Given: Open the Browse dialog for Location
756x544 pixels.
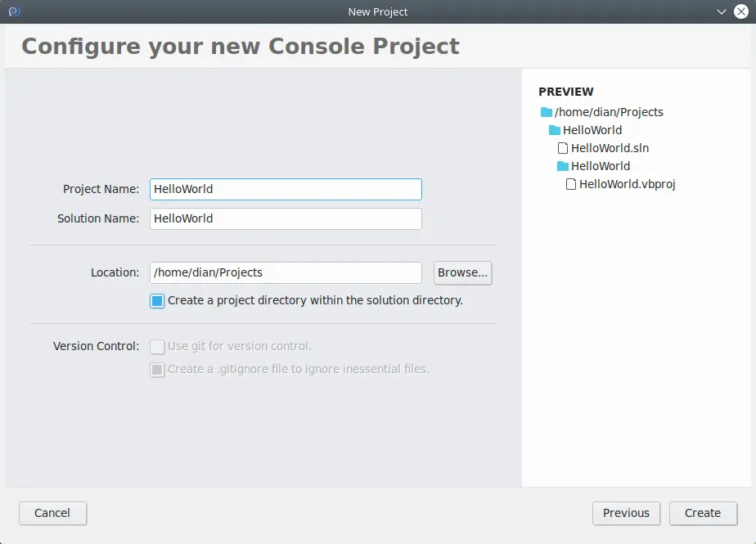Looking at the screenshot, I should [x=462, y=272].
